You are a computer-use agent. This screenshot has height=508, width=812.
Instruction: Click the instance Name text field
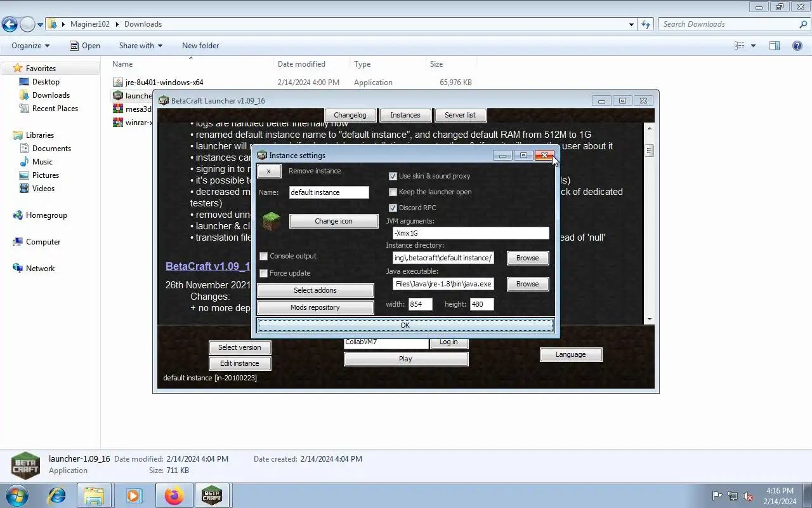329,192
